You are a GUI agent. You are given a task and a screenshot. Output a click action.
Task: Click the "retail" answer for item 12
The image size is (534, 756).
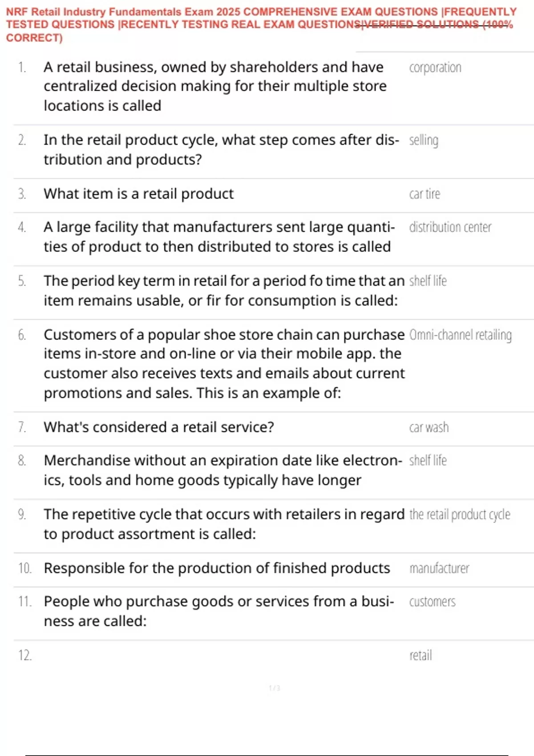point(421,655)
